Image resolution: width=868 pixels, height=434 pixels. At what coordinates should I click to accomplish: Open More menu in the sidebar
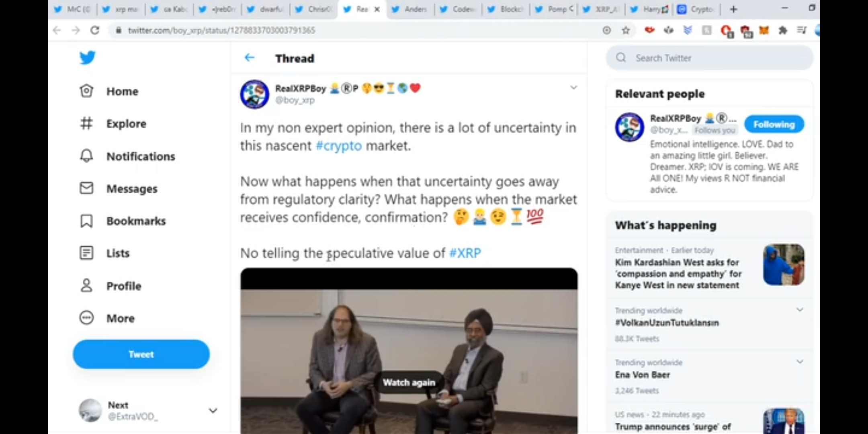pyautogui.click(x=107, y=318)
